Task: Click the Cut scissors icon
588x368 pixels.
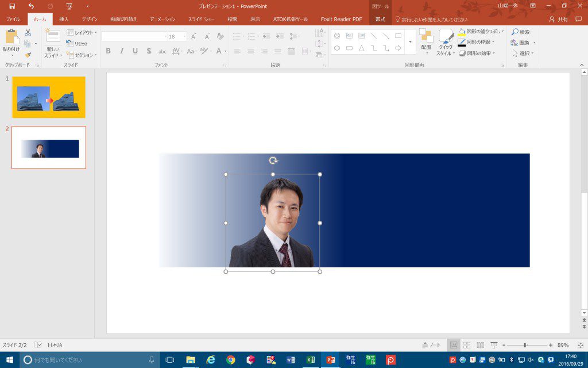Action: coord(28,33)
